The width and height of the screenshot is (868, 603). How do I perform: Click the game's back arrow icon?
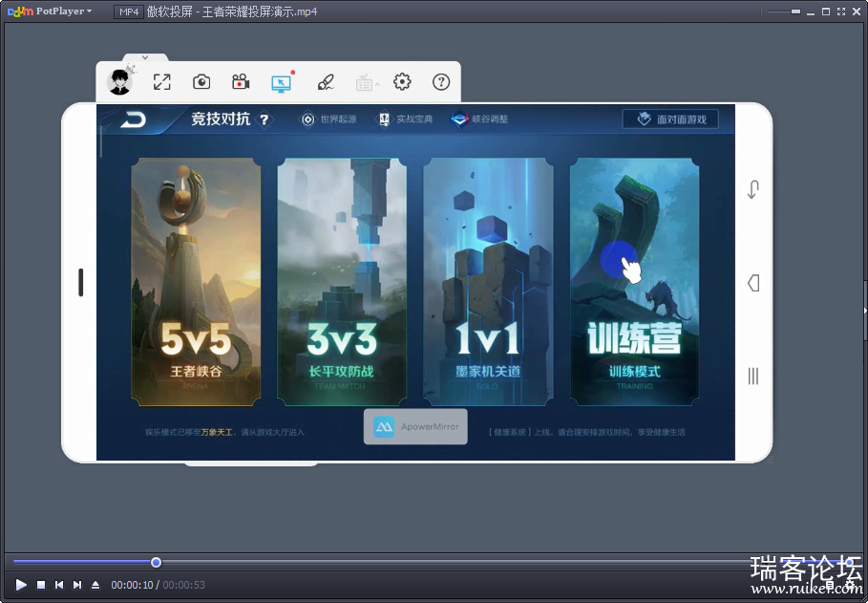coord(134,119)
